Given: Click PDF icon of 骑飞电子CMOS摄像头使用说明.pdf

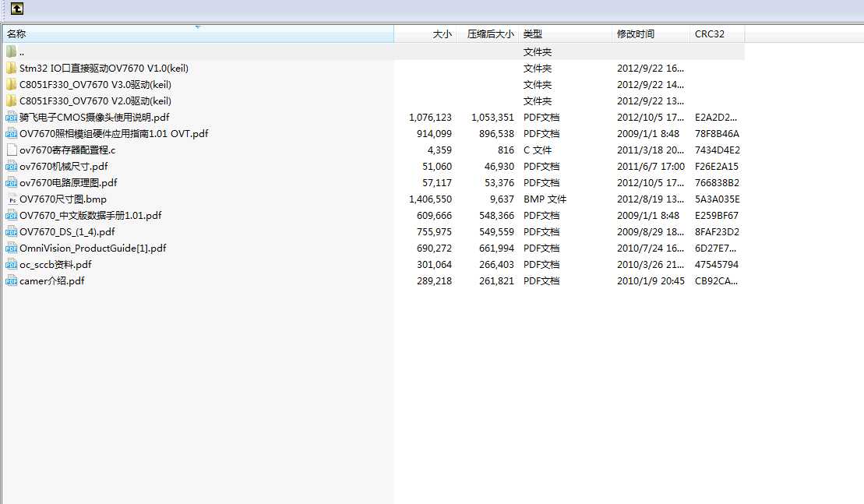Looking at the screenshot, I should coord(12,118).
